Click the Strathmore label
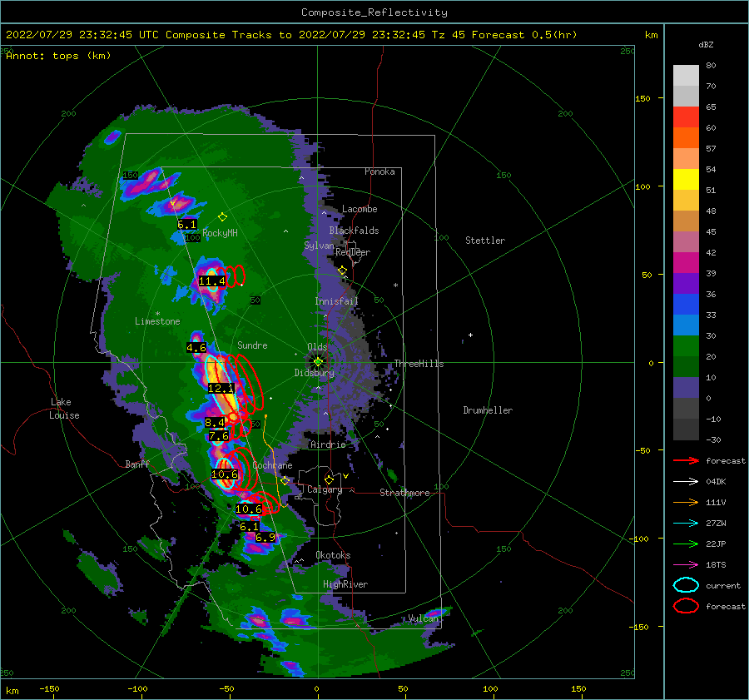Image resolution: width=749 pixels, height=700 pixels. 404,493
